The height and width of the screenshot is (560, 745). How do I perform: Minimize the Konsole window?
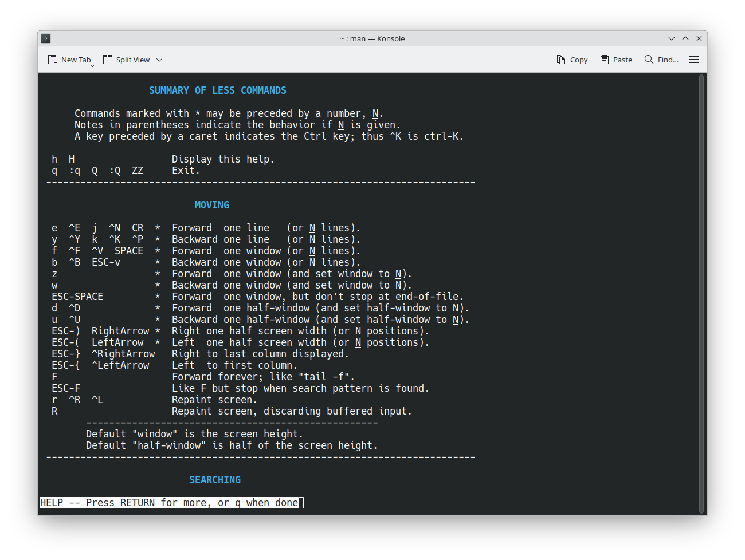click(x=672, y=38)
